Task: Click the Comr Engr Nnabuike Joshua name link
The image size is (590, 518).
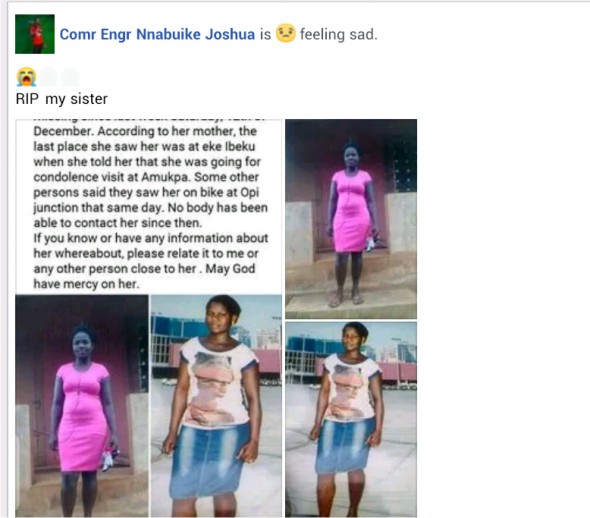Action: pos(157,34)
